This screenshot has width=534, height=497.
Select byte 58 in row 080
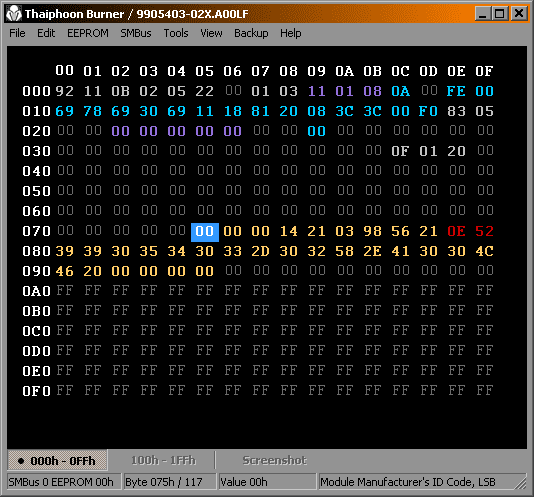tap(344, 251)
